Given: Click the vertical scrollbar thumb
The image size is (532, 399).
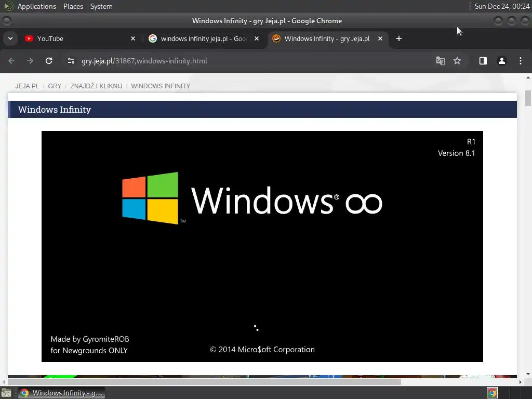Looking at the screenshot, I should click(x=528, y=98).
